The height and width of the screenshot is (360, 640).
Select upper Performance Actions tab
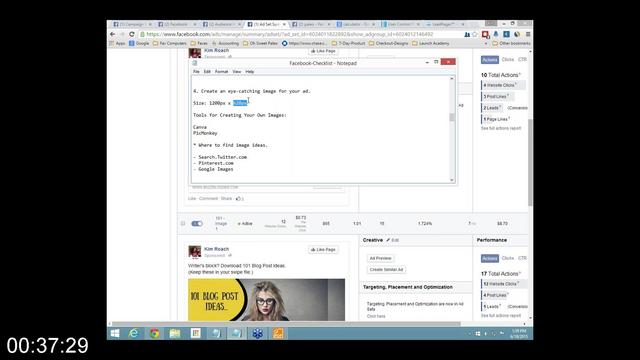pos(490,60)
